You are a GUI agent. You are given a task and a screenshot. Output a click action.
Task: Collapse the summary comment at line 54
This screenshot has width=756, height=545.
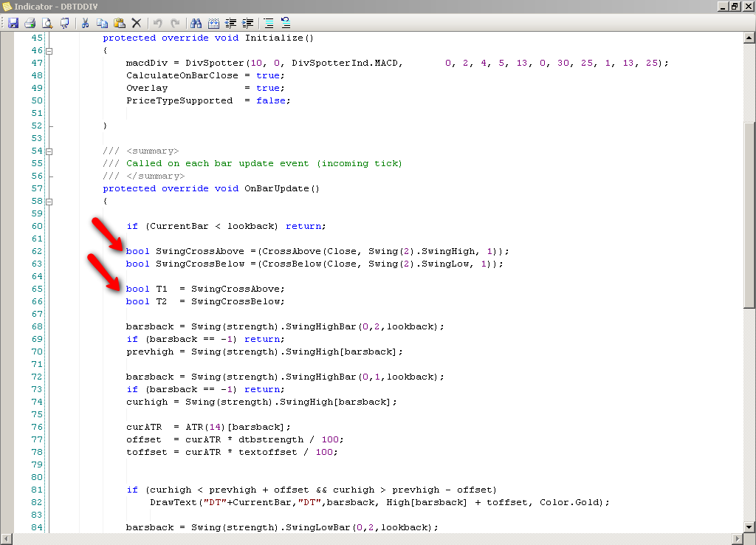point(49,151)
